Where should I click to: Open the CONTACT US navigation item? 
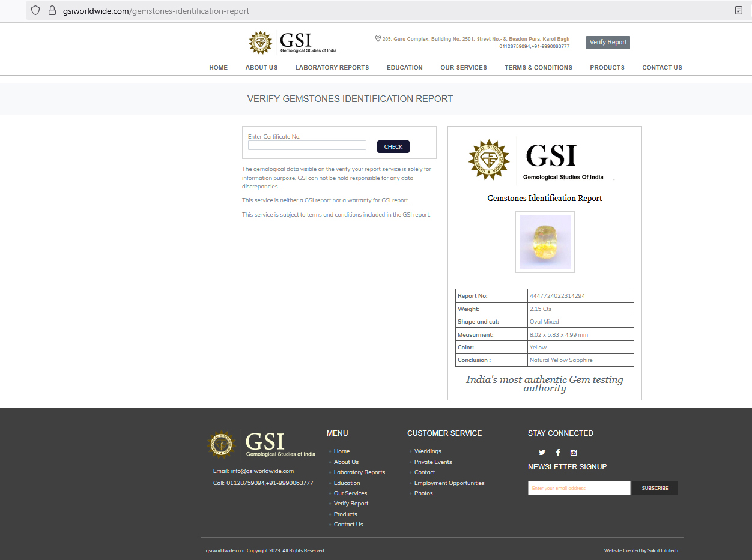click(x=662, y=68)
